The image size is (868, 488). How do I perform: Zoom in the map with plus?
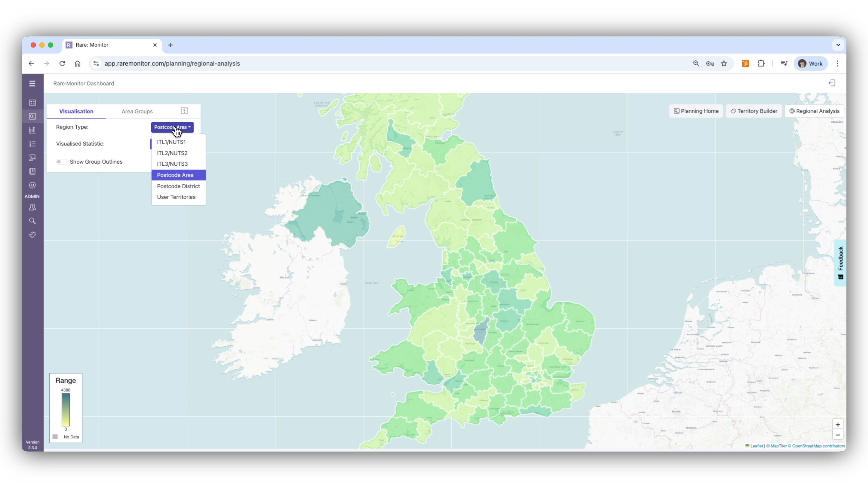tap(838, 424)
